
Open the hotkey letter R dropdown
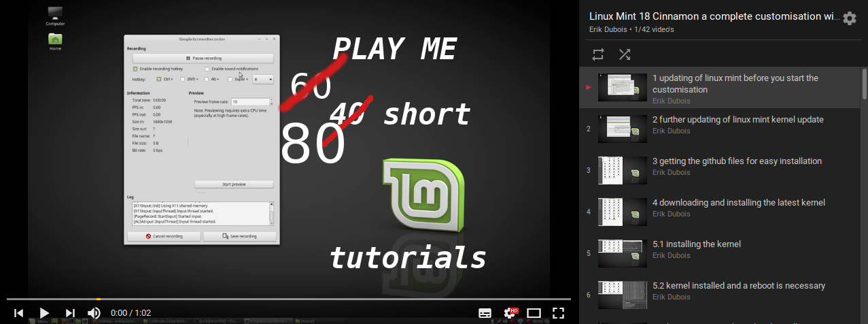coord(262,79)
